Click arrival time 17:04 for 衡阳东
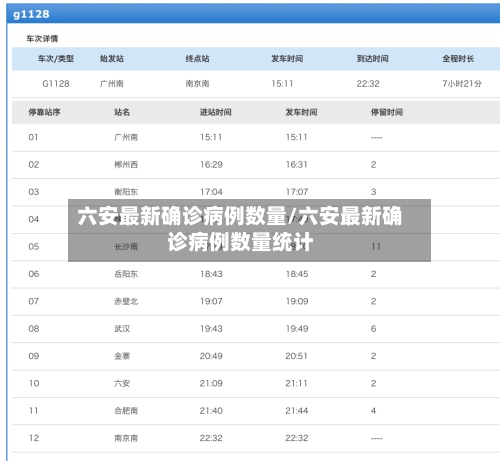Viewport: 500px width, 461px height. (211, 192)
